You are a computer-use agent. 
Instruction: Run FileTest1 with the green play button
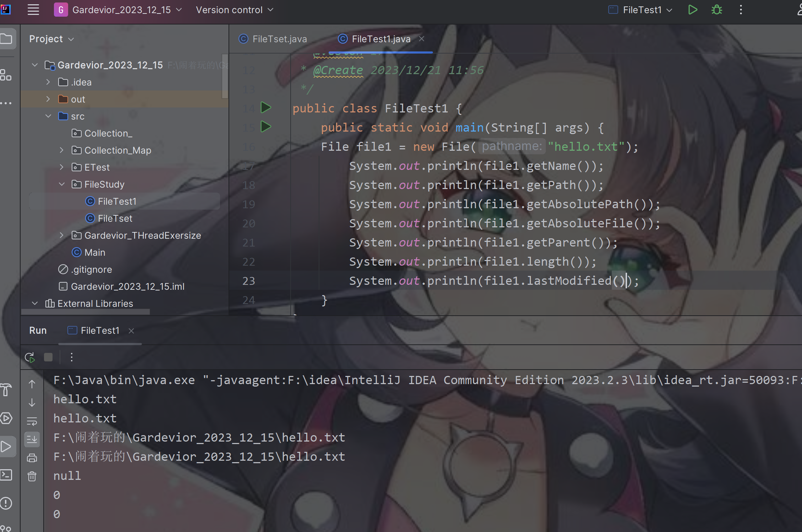[x=692, y=10]
